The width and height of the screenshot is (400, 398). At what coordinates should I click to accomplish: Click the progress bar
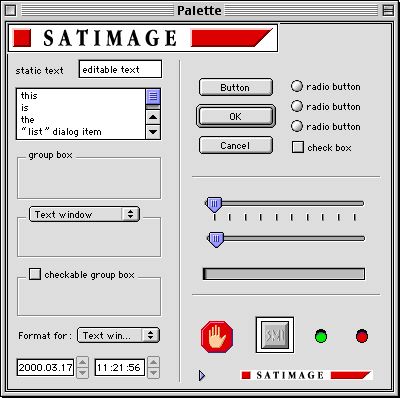(284, 274)
